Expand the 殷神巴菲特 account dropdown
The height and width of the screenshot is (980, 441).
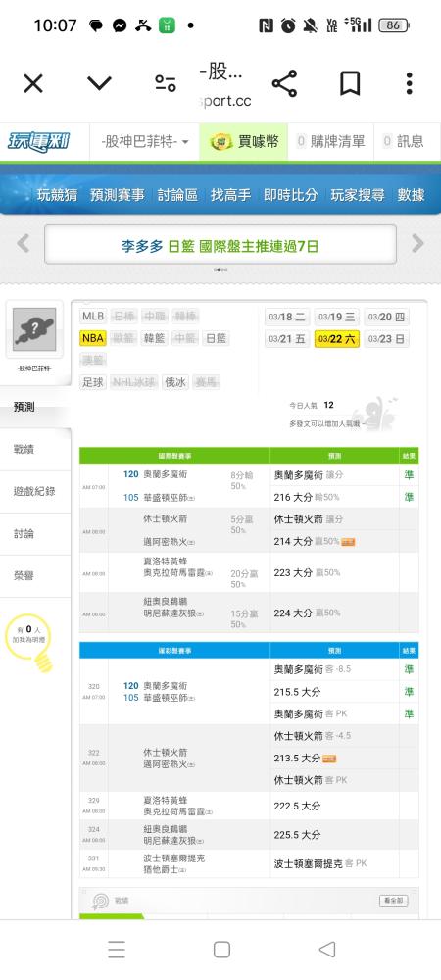tap(145, 142)
